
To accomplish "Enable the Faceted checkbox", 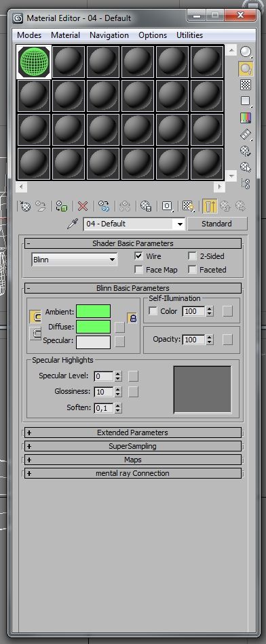I will [193, 270].
